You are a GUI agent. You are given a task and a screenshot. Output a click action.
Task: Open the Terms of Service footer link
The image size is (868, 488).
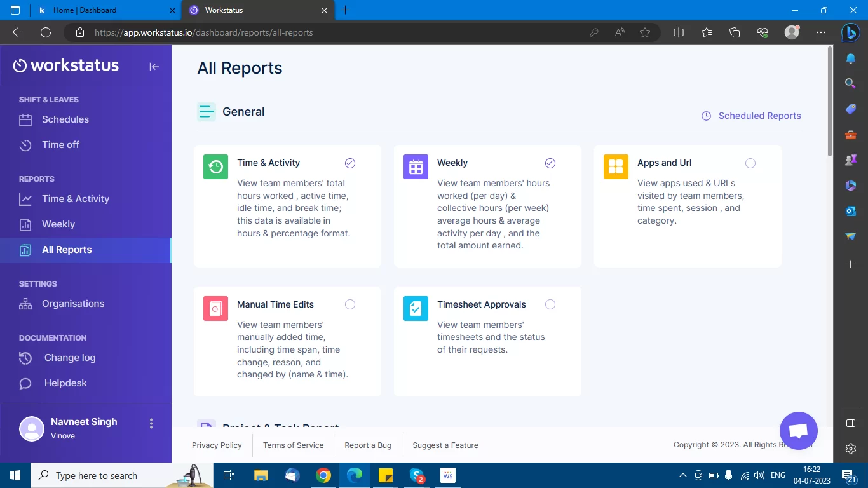tap(293, 445)
